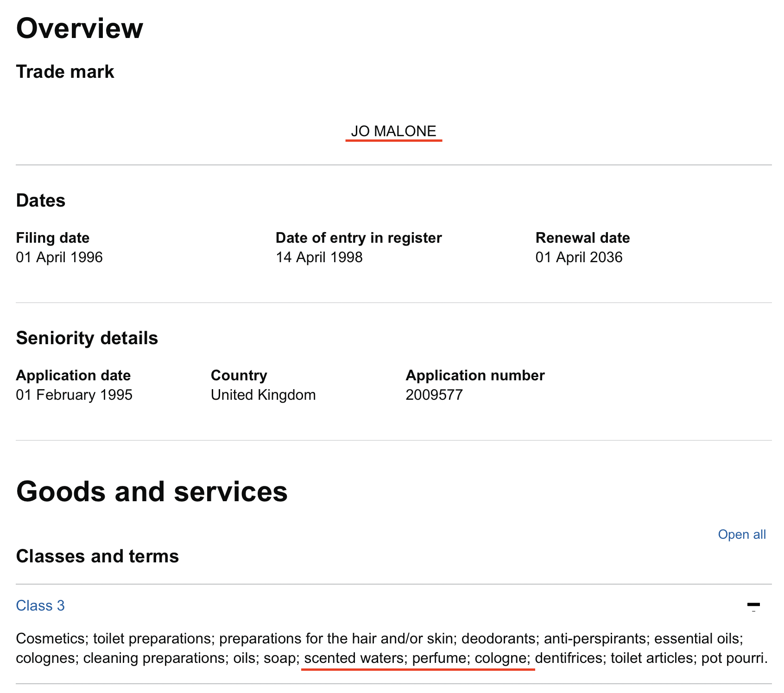The width and height of the screenshot is (784, 693).
Task: Click Application date 01 February 1995
Action: (x=74, y=395)
